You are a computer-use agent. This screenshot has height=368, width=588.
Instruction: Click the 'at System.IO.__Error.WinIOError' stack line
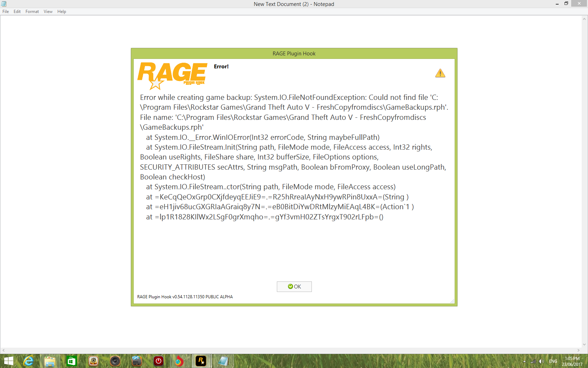pos(263,137)
